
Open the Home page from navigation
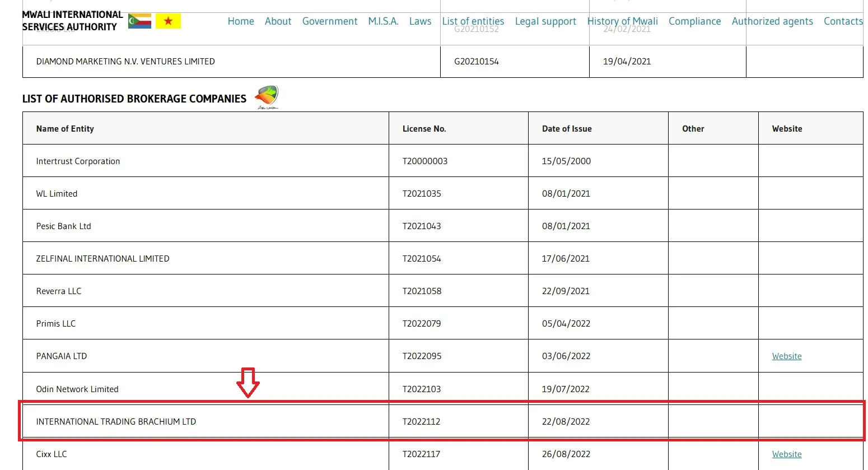(x=241, y=21)
